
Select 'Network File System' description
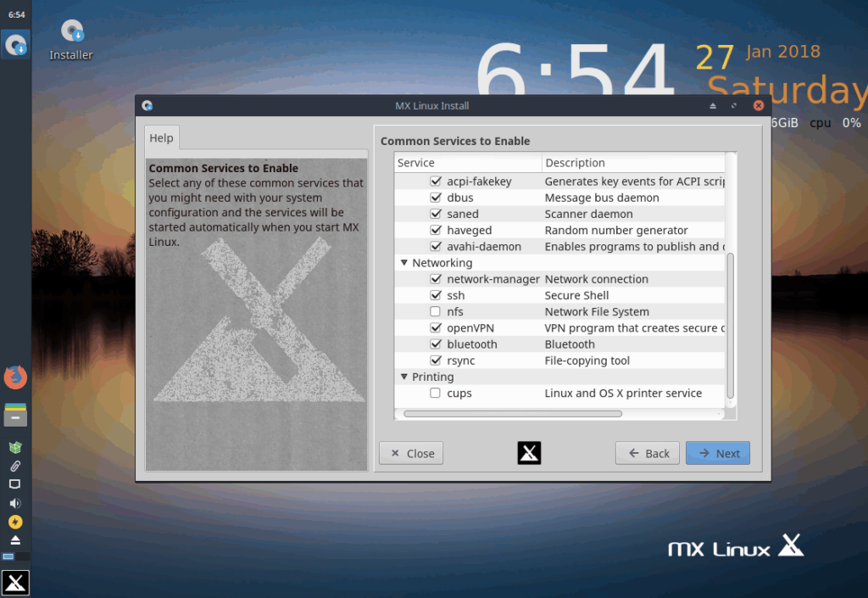[597, 312]
